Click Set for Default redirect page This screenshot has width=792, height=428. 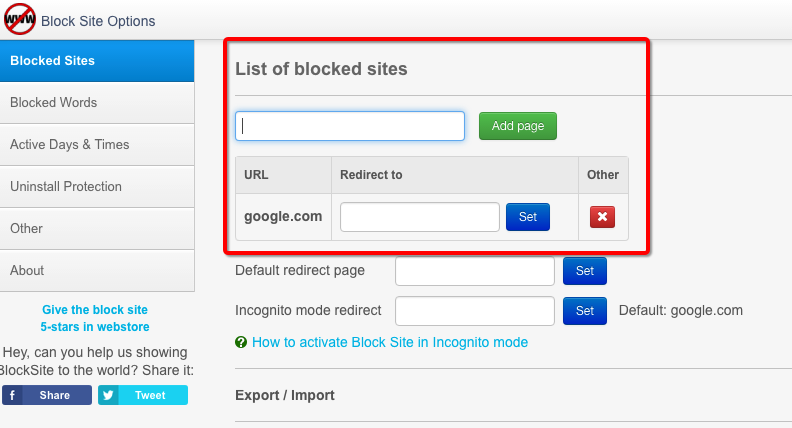pyautogui.click(x=585, y=271)
